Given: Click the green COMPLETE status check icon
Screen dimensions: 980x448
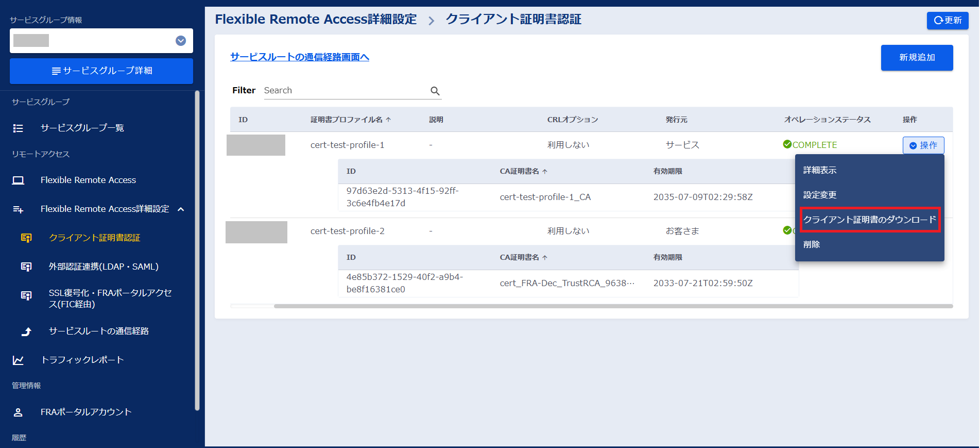Looking at the screenshot, I should tap(787, 144).
